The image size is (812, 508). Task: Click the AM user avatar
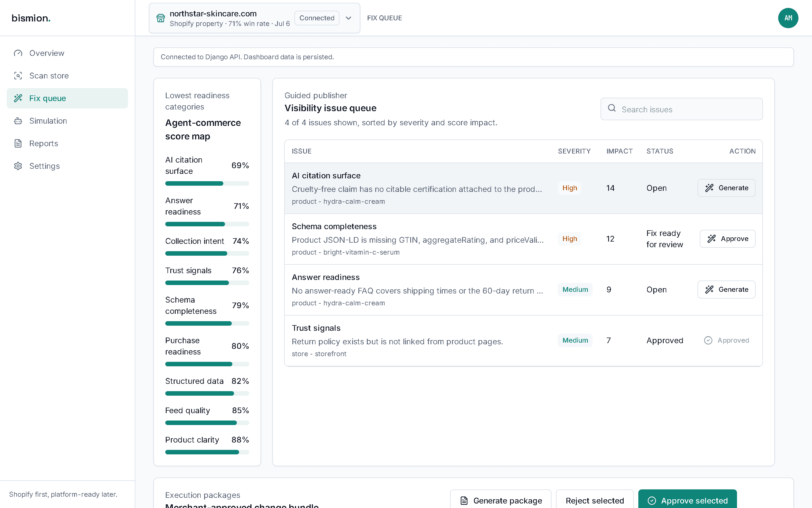pos(788,18)
